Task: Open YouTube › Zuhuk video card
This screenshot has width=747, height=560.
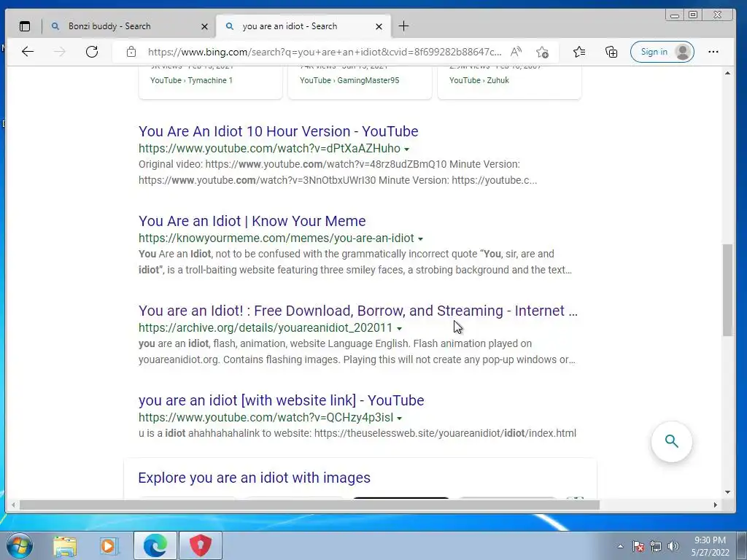Action: pyautogui.click(x=509, y=82)
